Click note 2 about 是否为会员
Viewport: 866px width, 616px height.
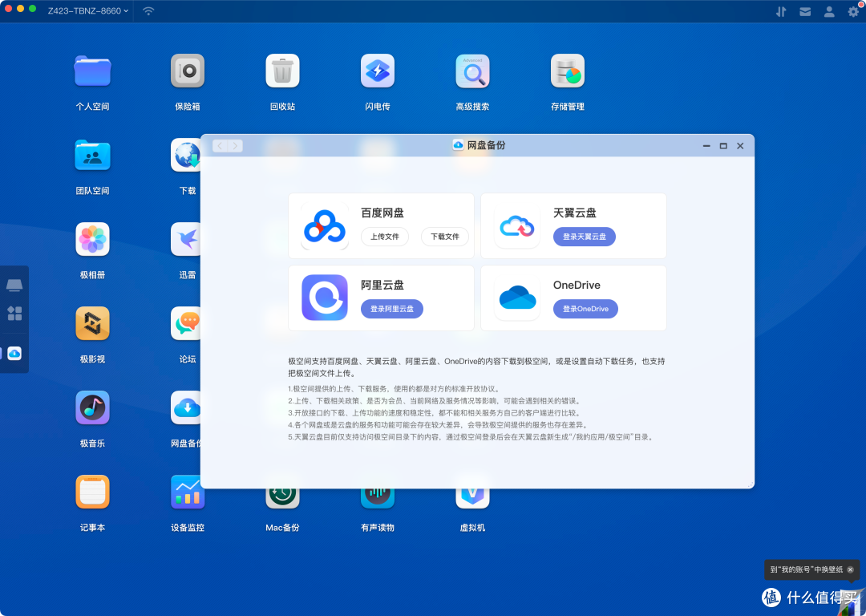(x=435, y=401)
